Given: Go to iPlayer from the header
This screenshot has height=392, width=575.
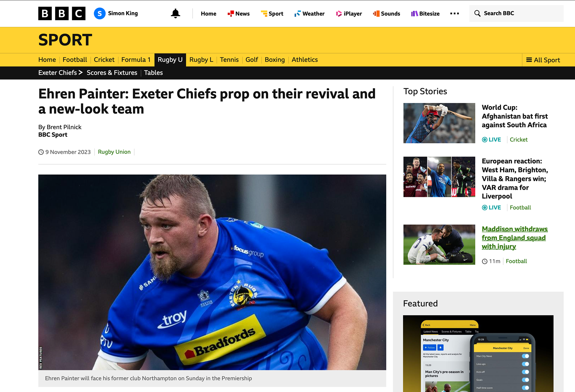Looking at the screenshot, I should pos(349,13).
